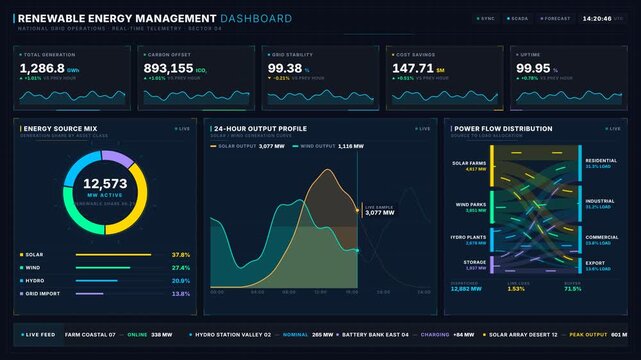Click the Hydro share progress bar
The height and width of the screenshot is (360, 641).
120,281
